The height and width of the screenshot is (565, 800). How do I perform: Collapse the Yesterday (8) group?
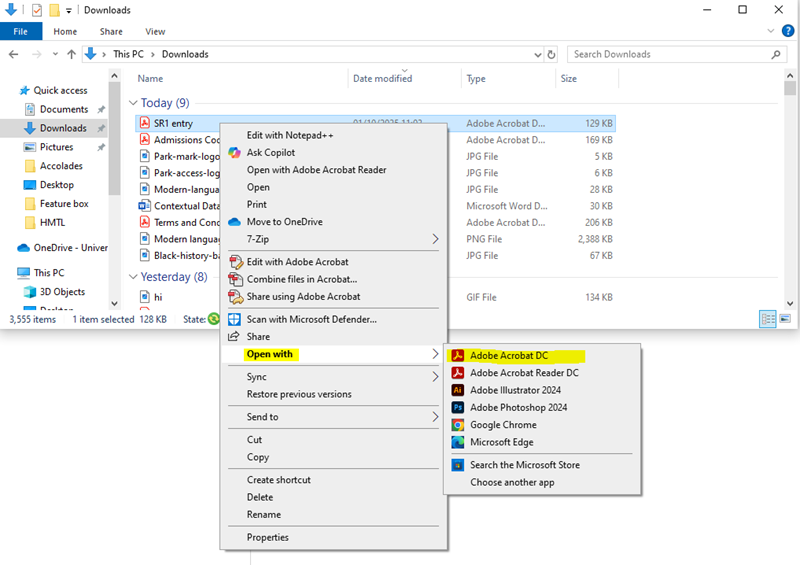click(133, 277)
